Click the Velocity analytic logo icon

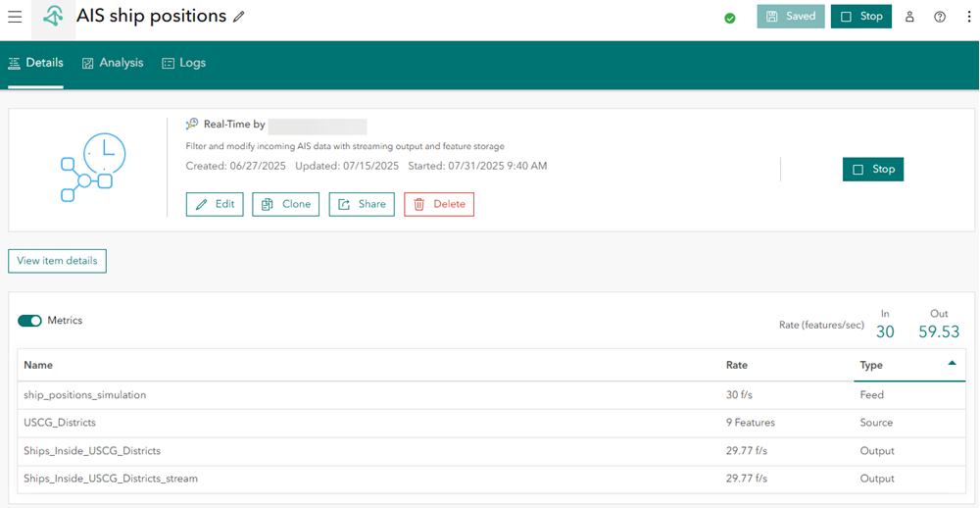point(53,17)
